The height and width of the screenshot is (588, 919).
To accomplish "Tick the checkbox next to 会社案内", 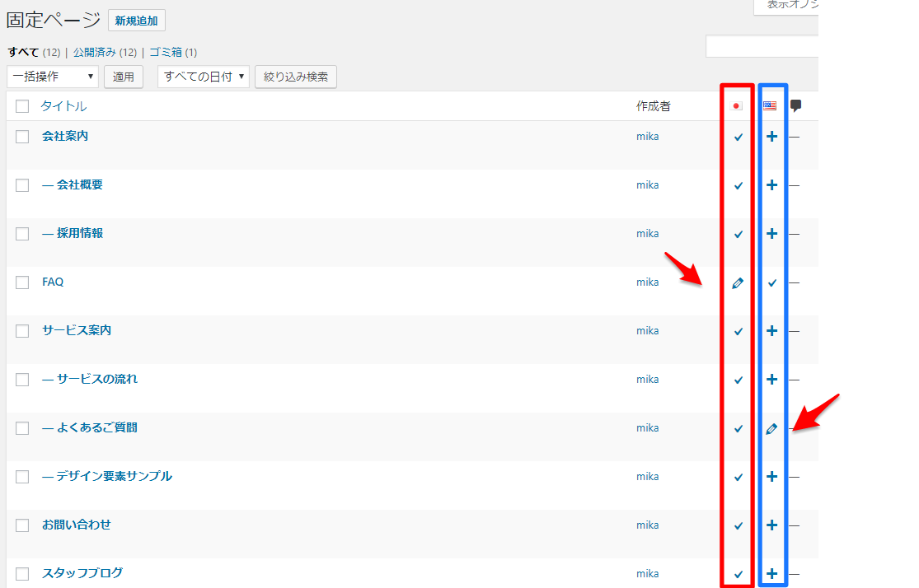I will click(x=22, y=137).
